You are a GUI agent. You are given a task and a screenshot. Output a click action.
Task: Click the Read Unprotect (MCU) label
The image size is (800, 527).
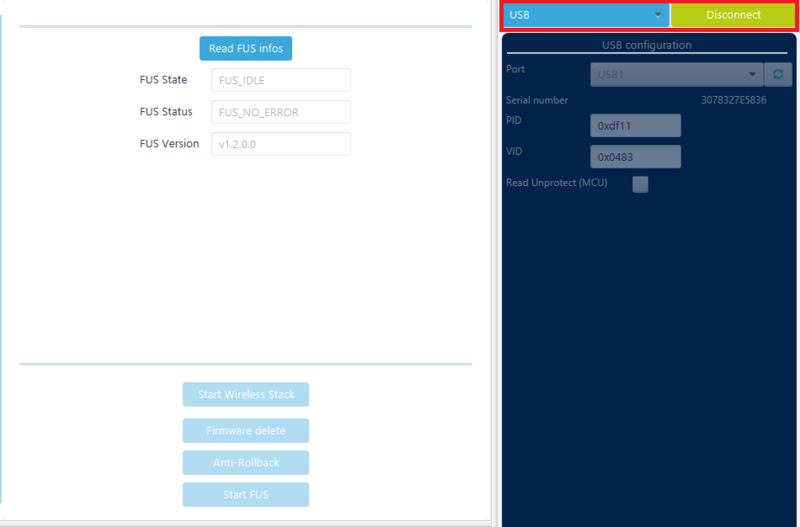click(557, 183)
